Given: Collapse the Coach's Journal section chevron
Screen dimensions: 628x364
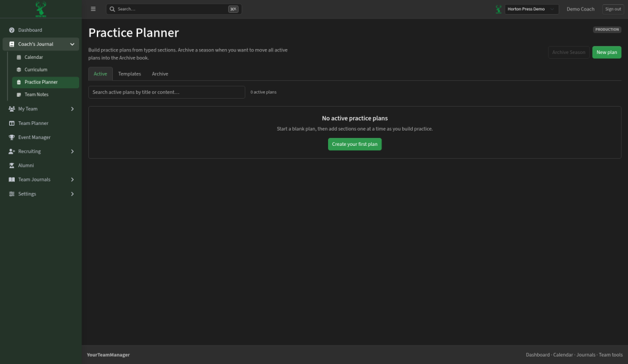Looking at the screenshot, I should [x=72, y=44].
